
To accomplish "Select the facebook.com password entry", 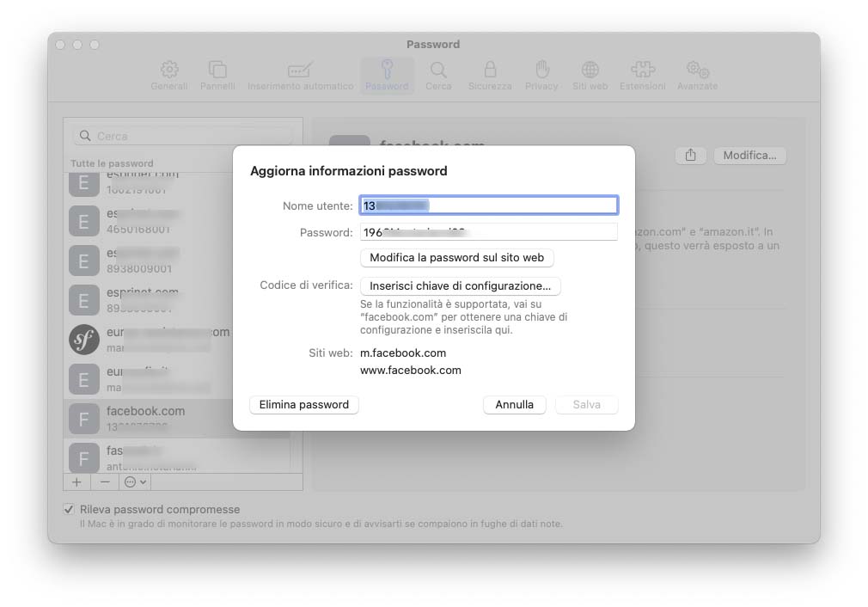I will click(x=177, y=419).
